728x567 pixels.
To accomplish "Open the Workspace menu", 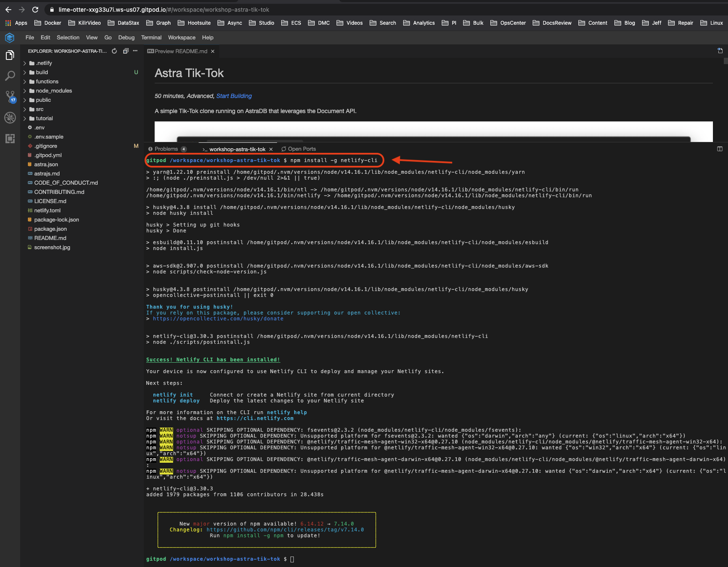I will pos(181,38).
